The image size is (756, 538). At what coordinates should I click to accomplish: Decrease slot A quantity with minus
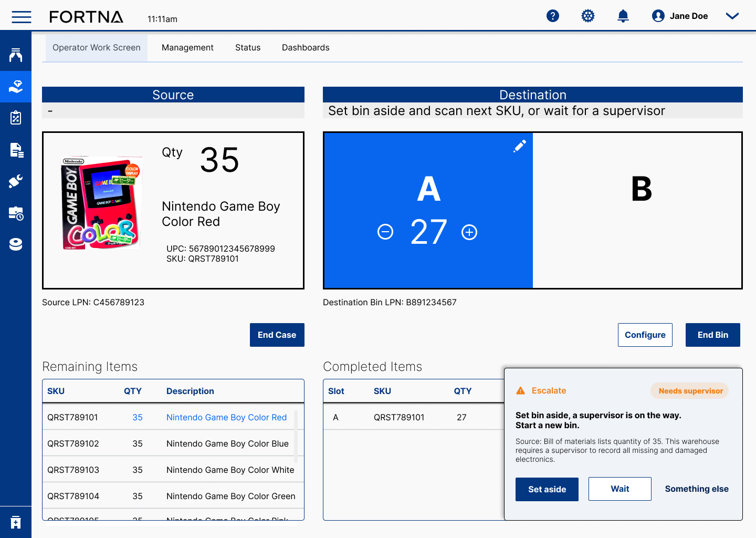click(x=385, y=232)
